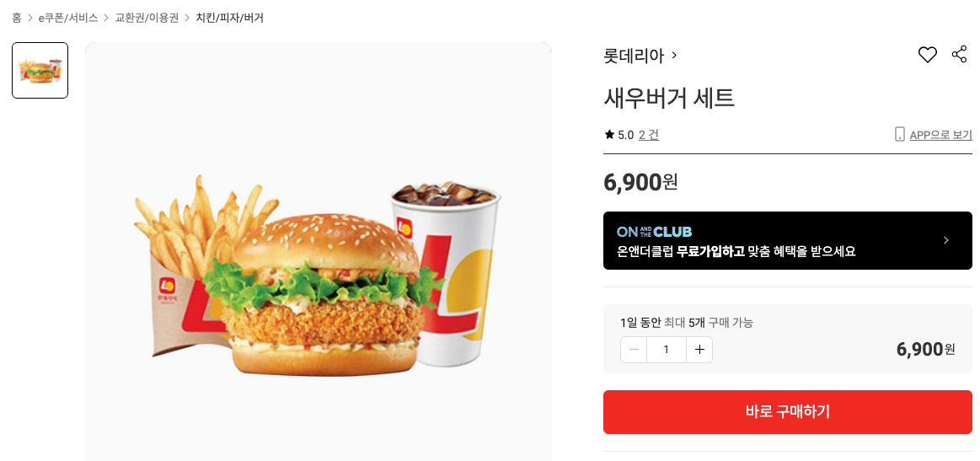
Task: Open 교환권/이용권 breadcrumb category
Action: pyautogui.click(x=147, y=19)
